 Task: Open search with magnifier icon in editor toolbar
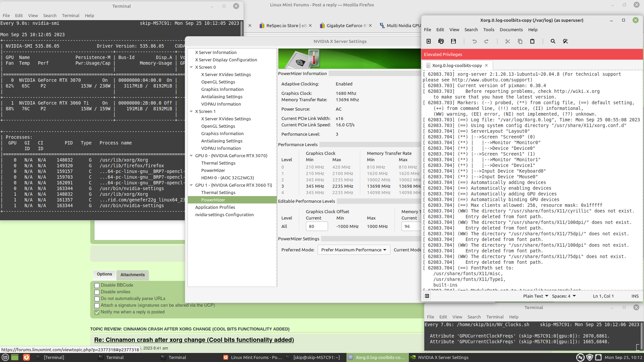pos(553,41)
